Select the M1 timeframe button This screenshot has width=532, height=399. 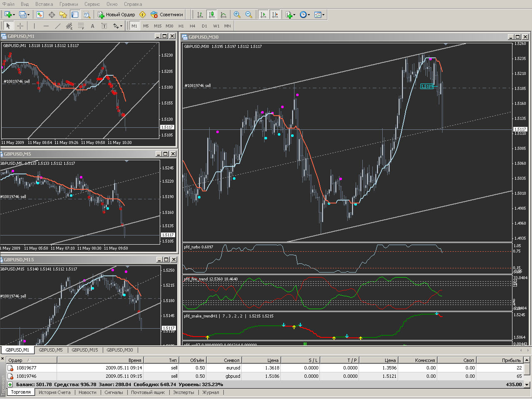[134, 26]
